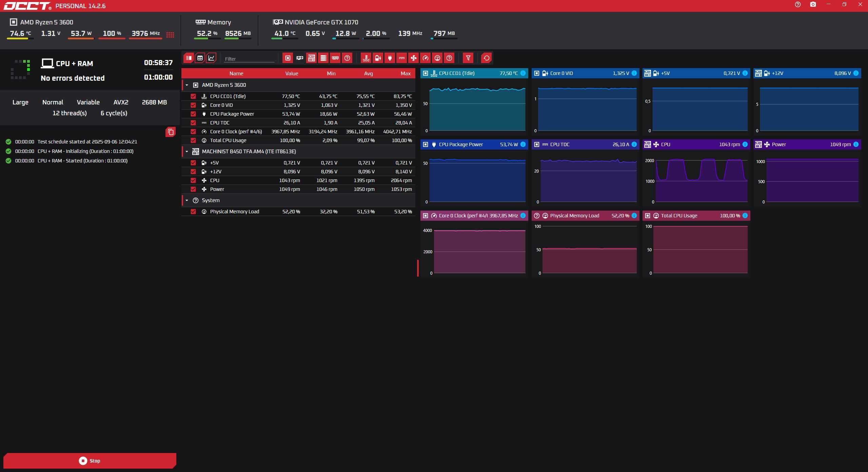The width and height of the screenshot is (868, 472).
Task: Open info for Core 0 VID graph
Action: [634, 73]
